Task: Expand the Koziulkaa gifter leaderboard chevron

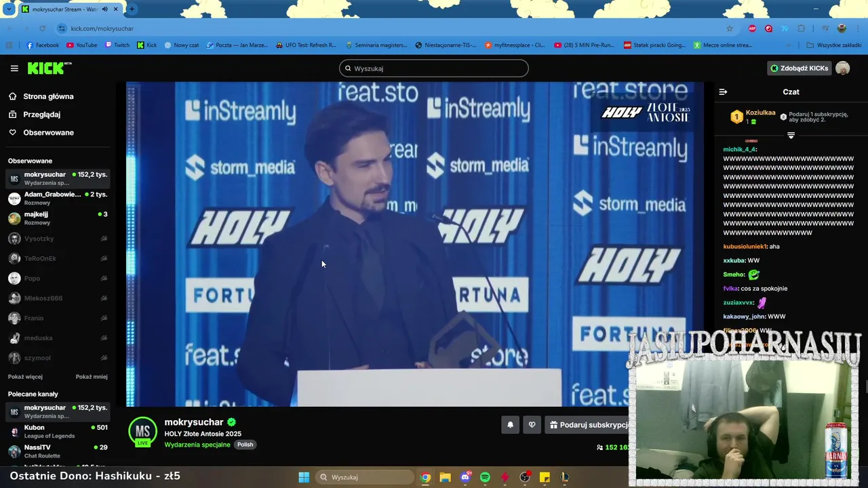Action: 791,136
